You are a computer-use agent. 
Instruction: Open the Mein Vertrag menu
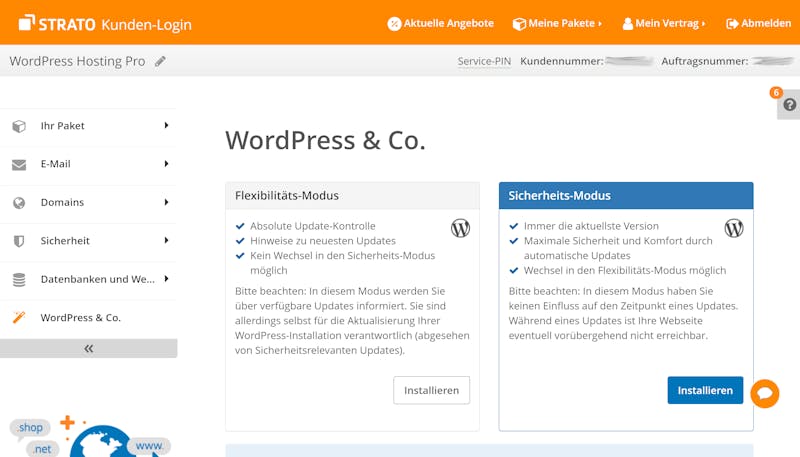click(x=664, y=23)
